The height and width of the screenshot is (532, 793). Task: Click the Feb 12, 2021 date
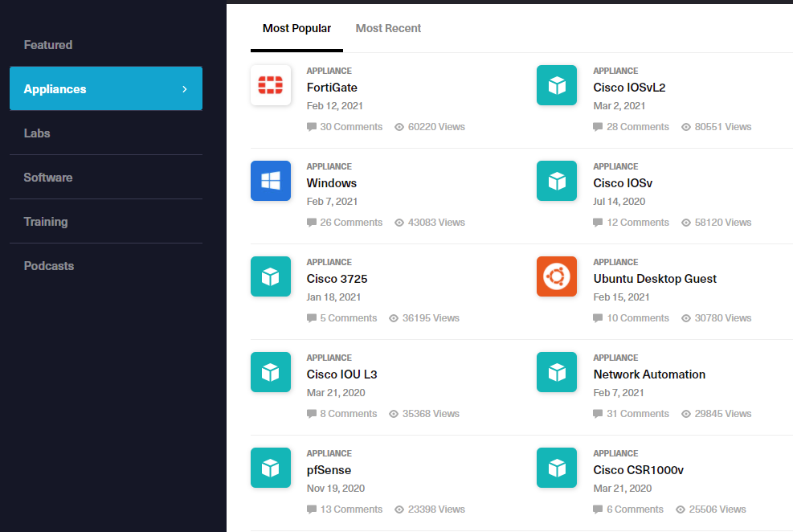coord(335,106)
